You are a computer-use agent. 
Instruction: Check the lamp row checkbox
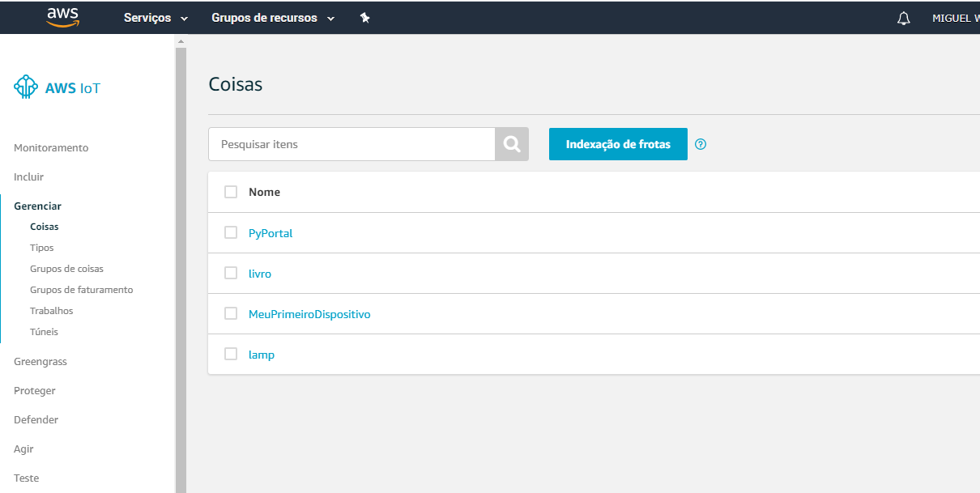pos(231,354)
